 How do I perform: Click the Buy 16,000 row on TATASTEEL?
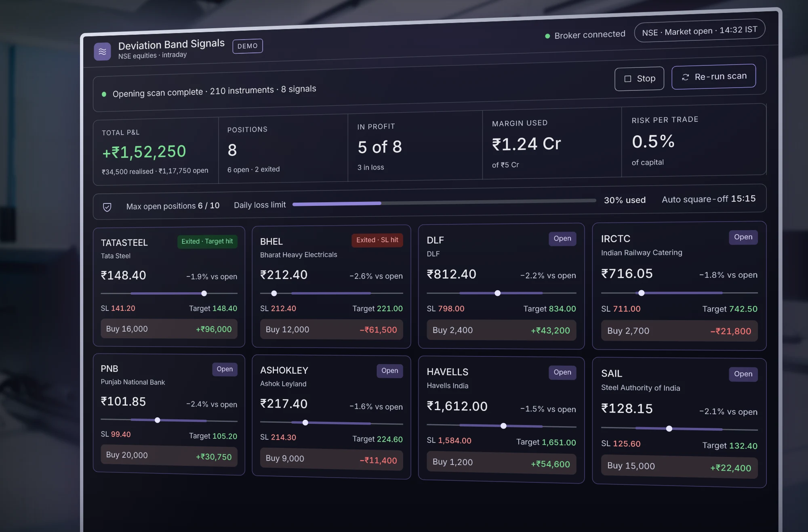(169, 329)
